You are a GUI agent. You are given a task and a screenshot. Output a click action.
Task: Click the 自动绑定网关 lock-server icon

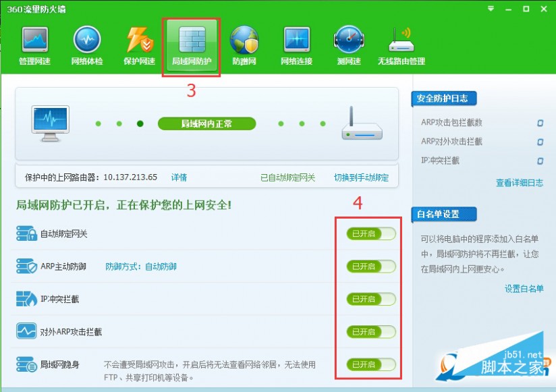[x=26, y=233]
